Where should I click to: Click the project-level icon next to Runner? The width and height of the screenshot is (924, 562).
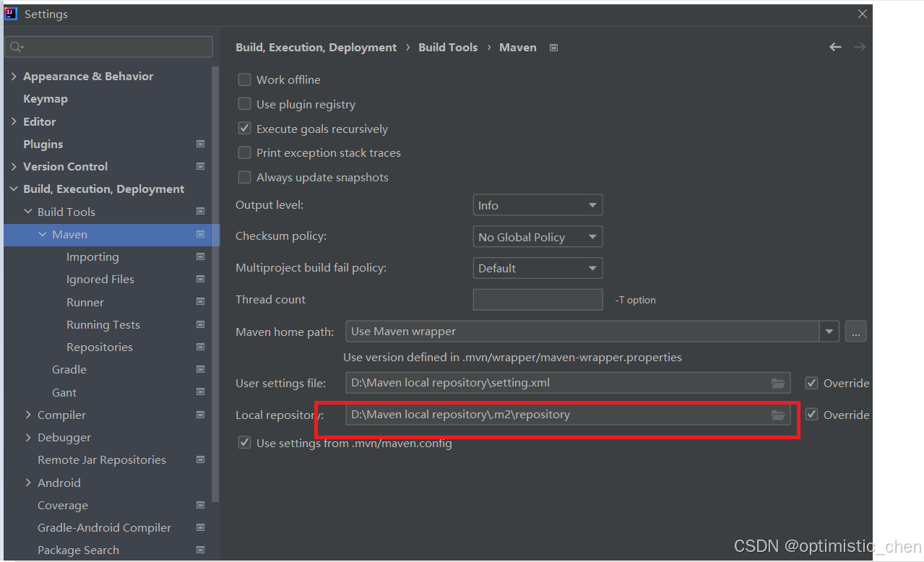pos(201,302)
